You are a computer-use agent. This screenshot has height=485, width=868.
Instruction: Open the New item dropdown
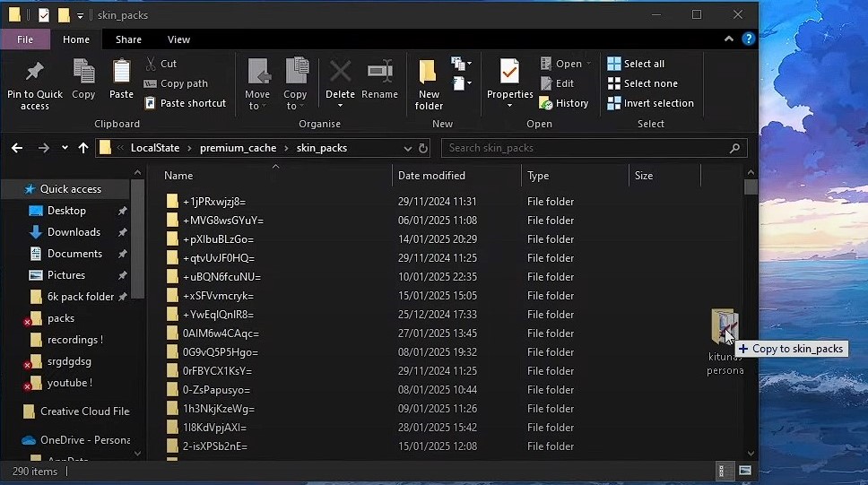coord(461,64)
